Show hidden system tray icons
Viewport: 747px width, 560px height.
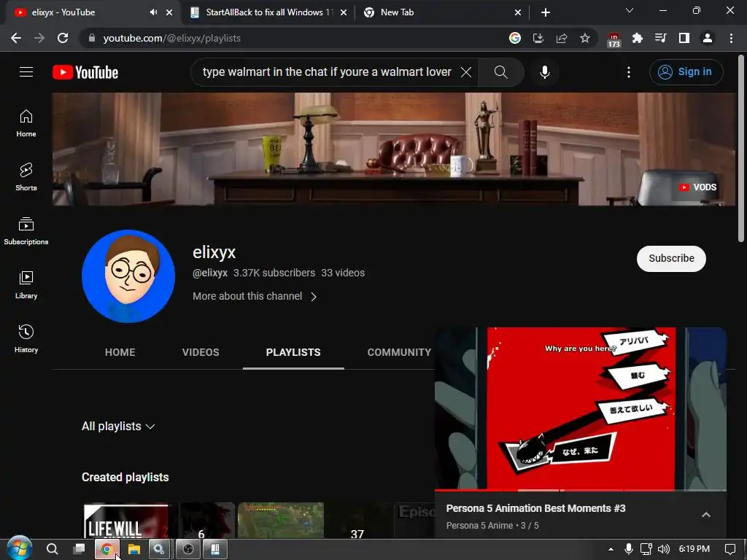tap(611, 549)
